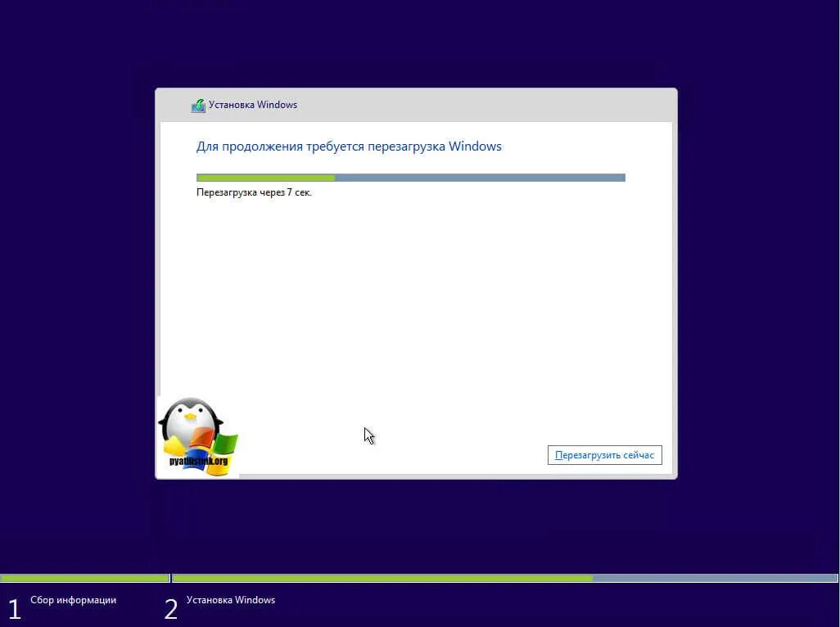Click the 'Перезагрузка через 7 сек.' text

254,192
